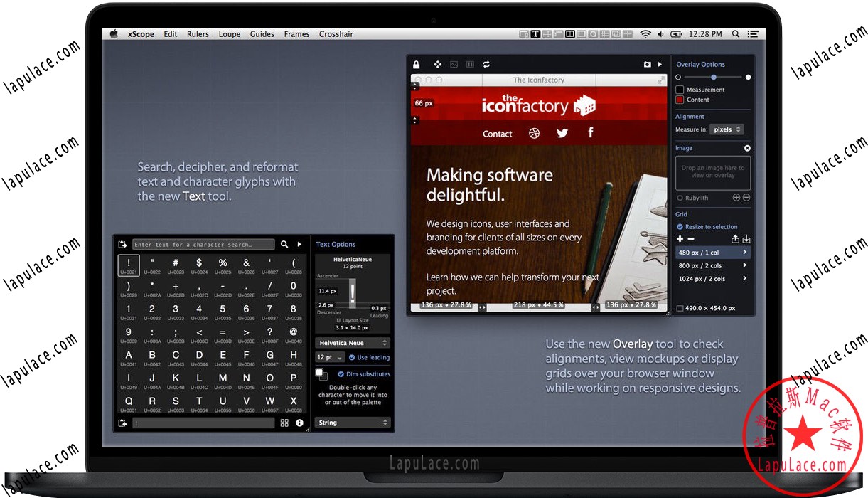The width and height of the screenshot is (868, 498).
Task: Click the image overlay icon in the toolbar
Action: [455, 64]
